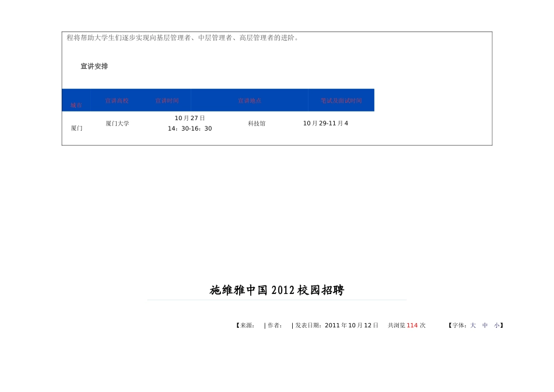Click the red view count 114

[x=412, y=325]
